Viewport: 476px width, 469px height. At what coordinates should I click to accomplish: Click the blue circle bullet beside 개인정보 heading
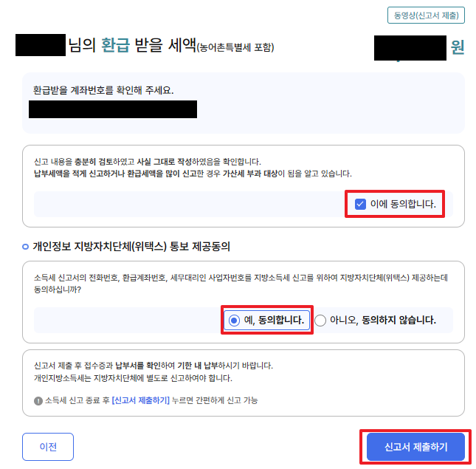pos(26,247)
